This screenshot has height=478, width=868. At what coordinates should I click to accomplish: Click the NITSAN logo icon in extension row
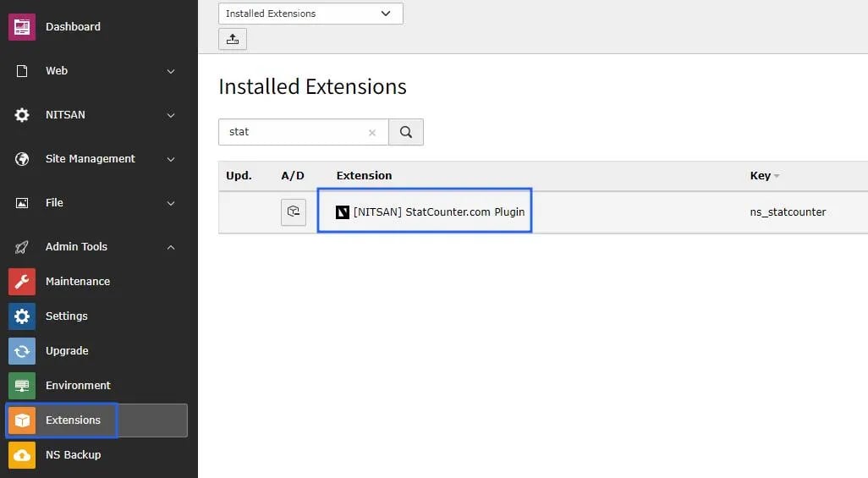coord(343,212)
